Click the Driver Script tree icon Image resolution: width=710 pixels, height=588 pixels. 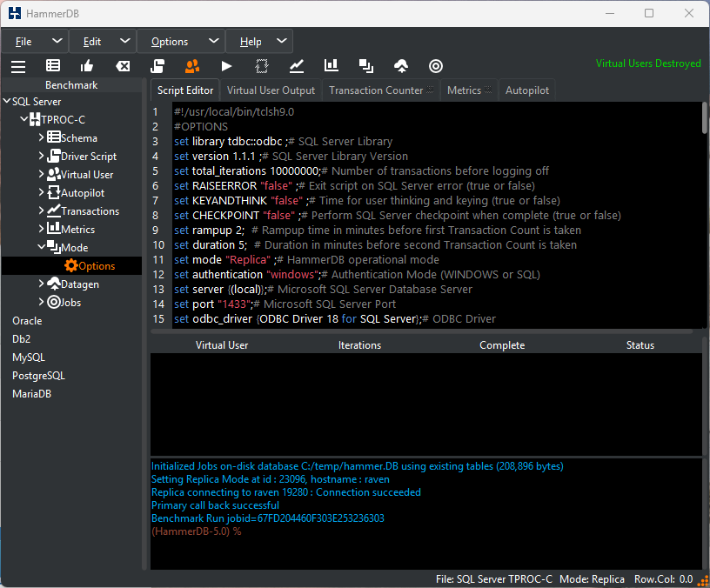tap(54, 156)
